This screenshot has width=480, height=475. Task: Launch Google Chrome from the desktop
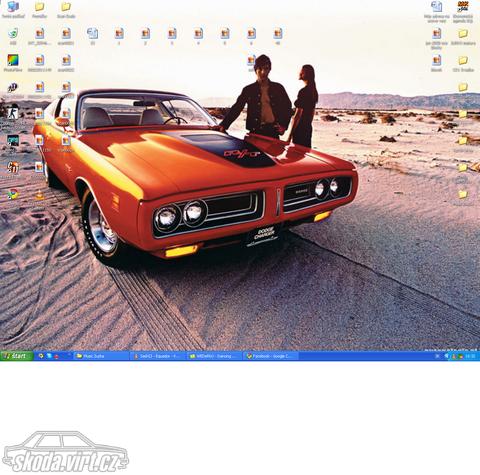coord(13,194)
